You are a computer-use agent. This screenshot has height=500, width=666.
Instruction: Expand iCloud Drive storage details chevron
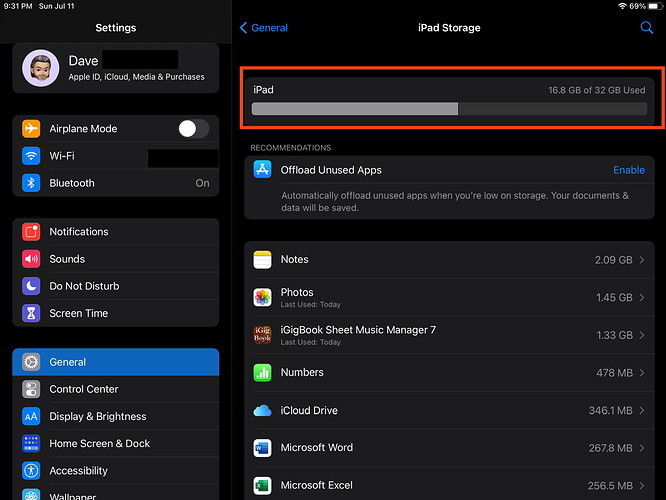click(x=642, y=410)
